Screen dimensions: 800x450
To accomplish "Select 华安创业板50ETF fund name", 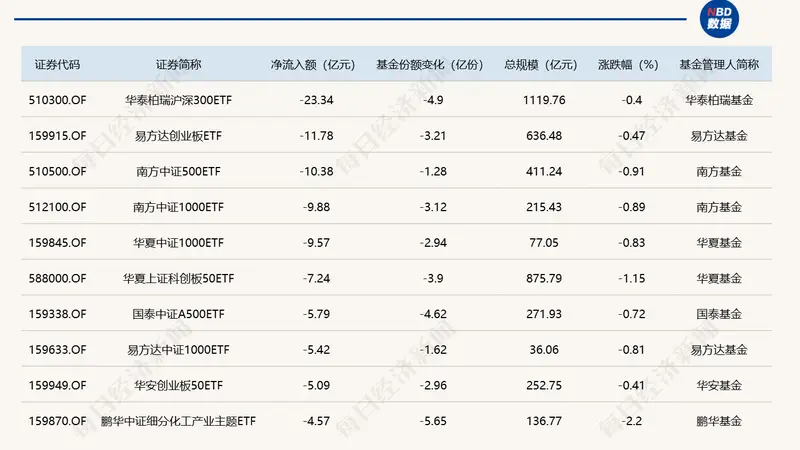I will coord(178,386).
